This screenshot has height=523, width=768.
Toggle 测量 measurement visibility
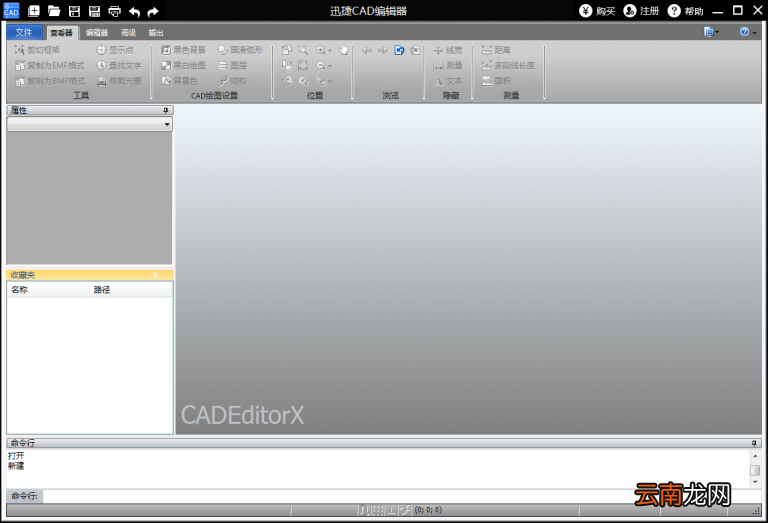click(x=448, y=65)
